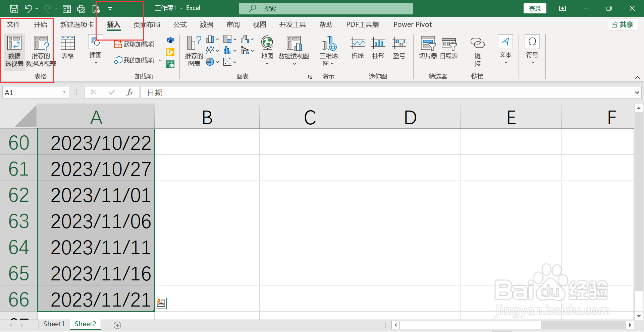Click the ribbon display options icon
This screenshot has width=644, height=332.
click(x=562, y=8)
